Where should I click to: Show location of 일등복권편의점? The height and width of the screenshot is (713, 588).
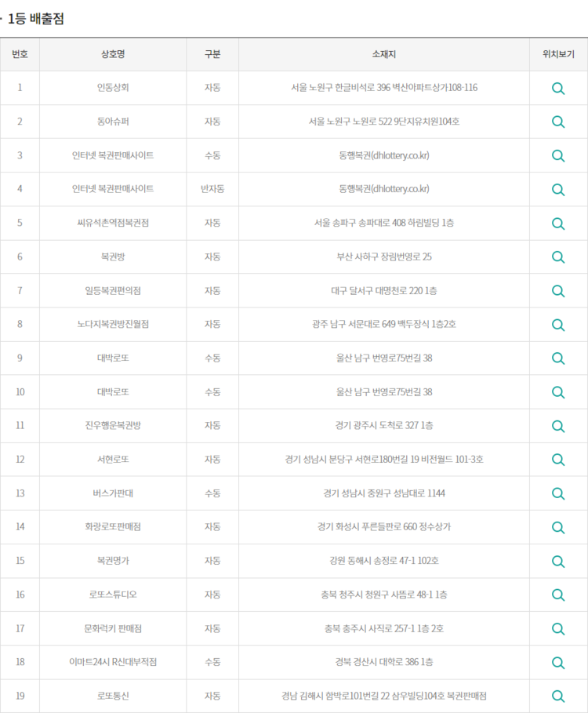point(558,291)
